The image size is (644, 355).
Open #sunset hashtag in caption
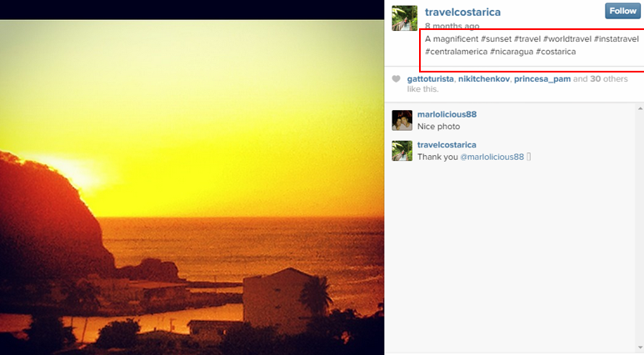pyautogui.click(x=497, y=39)
